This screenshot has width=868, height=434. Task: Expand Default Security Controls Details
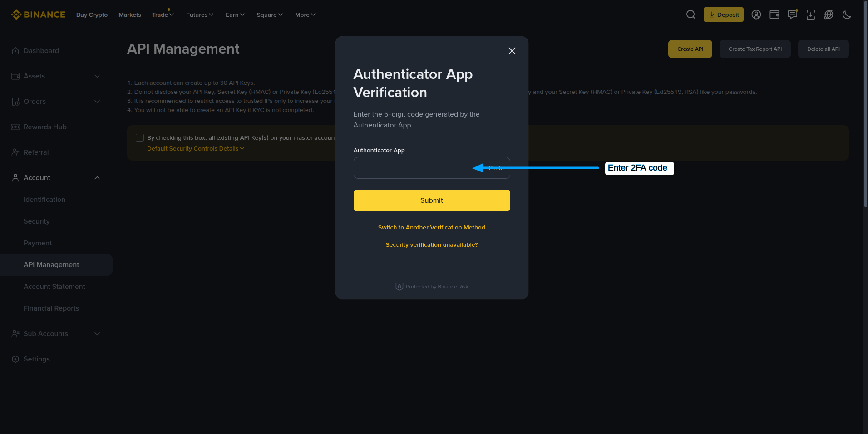(x=196, y=149)
